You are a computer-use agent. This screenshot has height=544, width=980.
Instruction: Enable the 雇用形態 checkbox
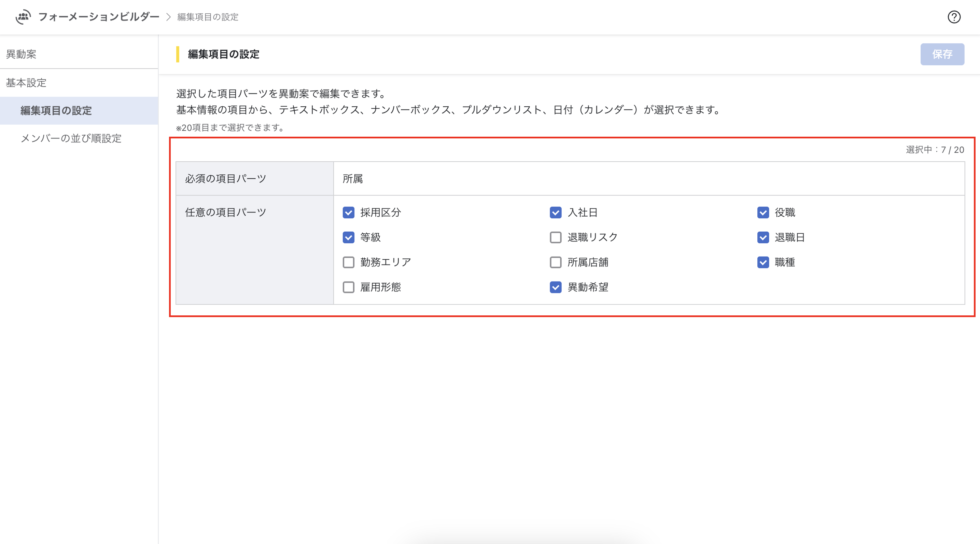pyautogui.click(x=349, y=287)
